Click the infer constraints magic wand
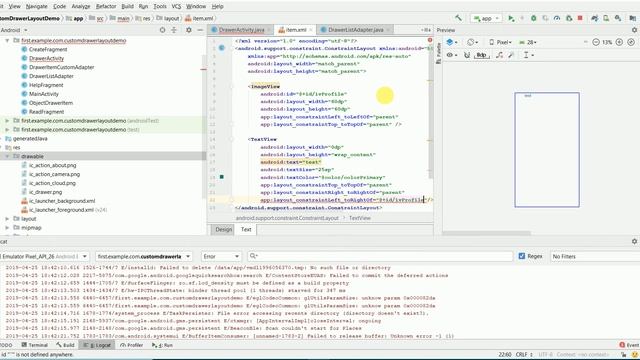 [511, 55]
